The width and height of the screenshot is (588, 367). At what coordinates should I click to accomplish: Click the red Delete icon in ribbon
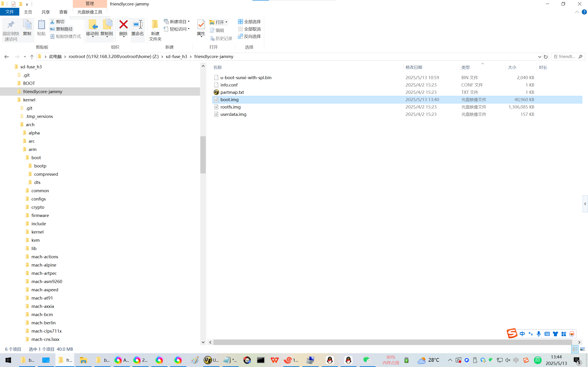[x=123, y=25]
